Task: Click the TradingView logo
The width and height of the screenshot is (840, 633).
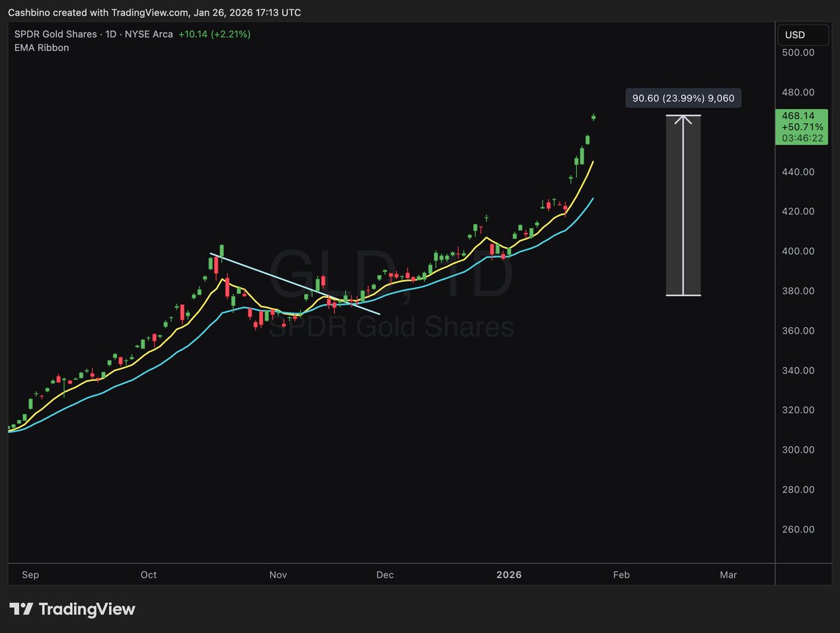Action: coord(72,609)
